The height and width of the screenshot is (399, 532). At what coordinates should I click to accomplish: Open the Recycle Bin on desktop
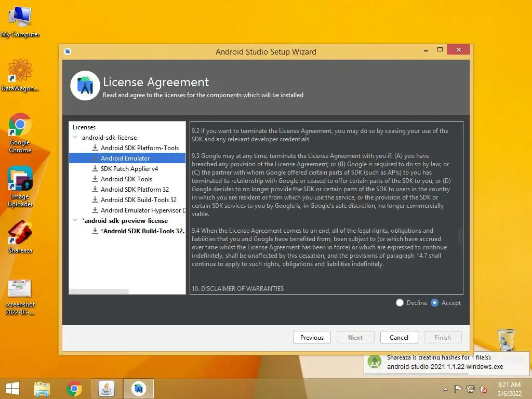pyautogui.click(x=506, y=340)
